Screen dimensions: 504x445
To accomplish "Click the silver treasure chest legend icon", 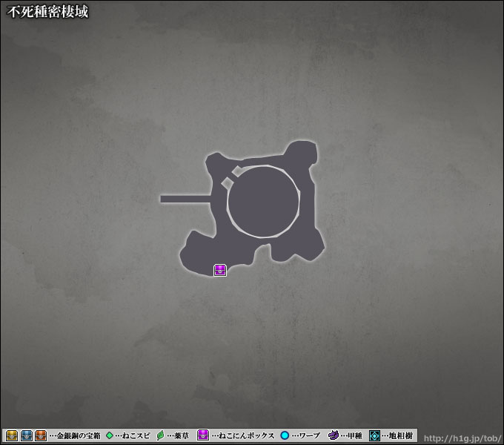I will point(27,435).
